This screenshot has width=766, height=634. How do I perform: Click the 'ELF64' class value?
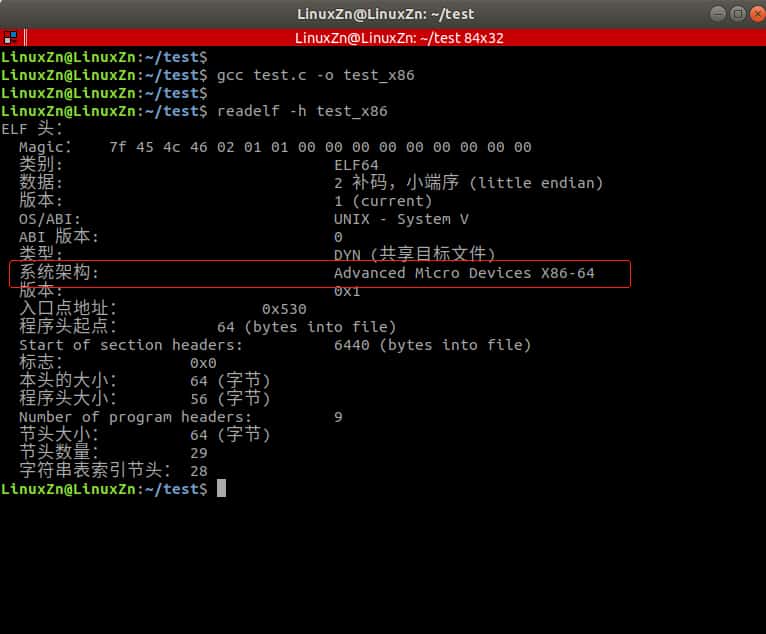(356, 165)
